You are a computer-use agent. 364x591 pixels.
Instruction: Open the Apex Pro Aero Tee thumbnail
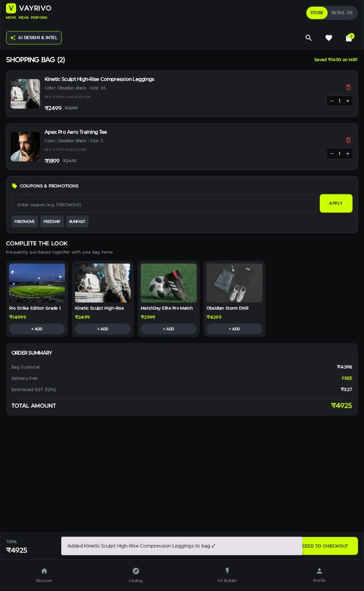[25, 147]
